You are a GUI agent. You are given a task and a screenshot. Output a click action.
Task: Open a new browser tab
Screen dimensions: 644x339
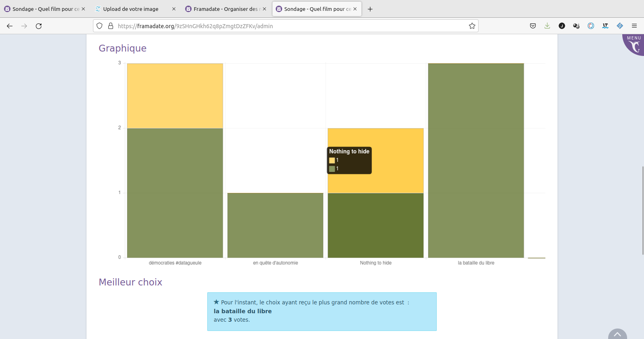point(370,9)
